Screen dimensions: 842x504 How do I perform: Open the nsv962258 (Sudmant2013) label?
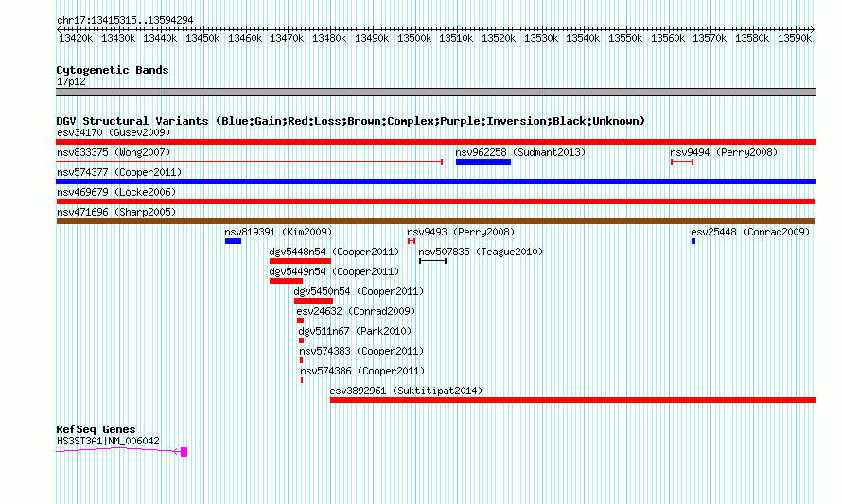pos(520,152)
